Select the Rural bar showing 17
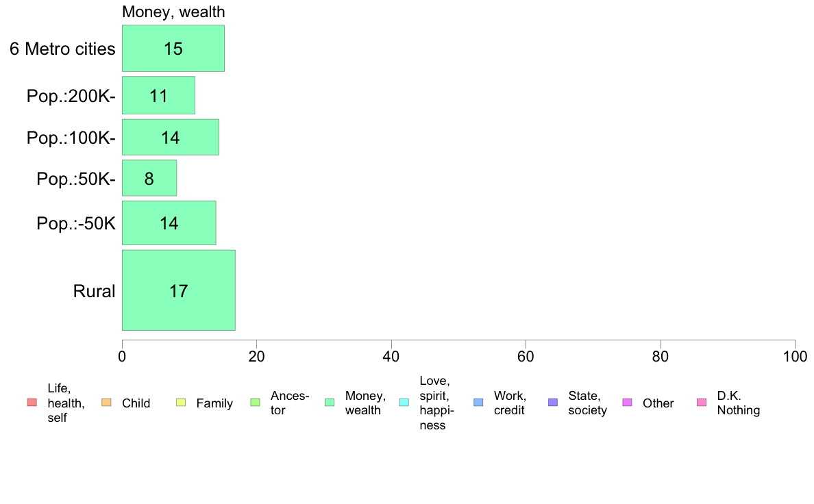The height and width of the screenshot is (504, 814). coord(178,290)
